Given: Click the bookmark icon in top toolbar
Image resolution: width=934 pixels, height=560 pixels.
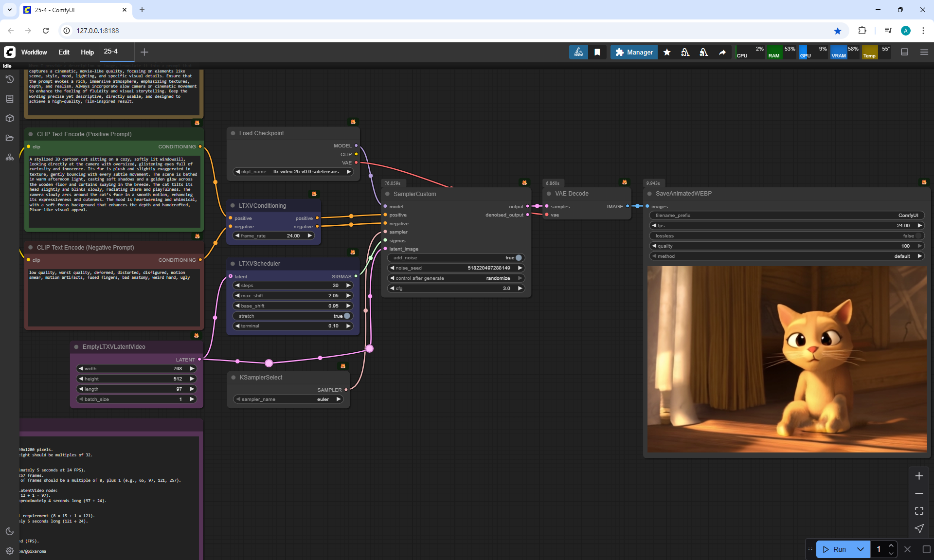Looking at the screenshot, I should 597,52.
